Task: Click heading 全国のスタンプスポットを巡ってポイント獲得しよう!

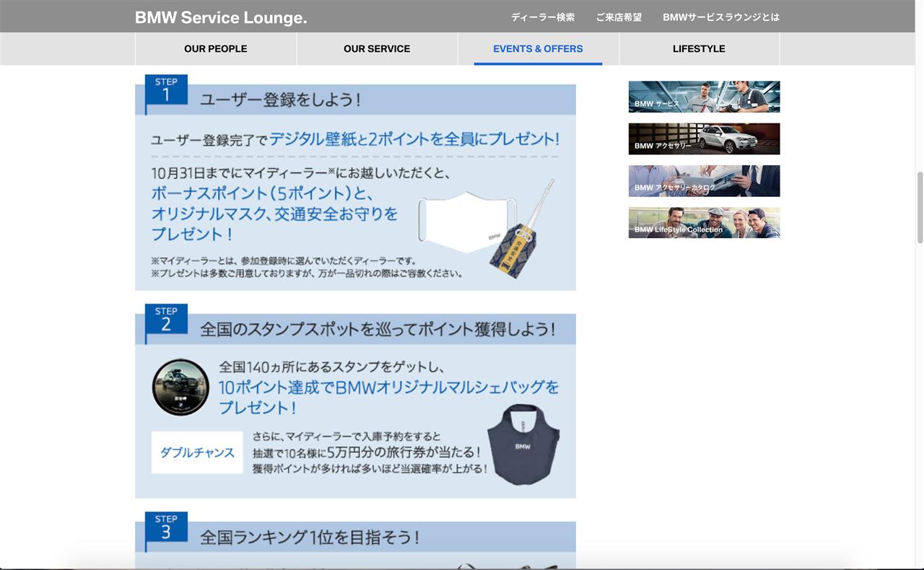Action: [x=378, y=329]
